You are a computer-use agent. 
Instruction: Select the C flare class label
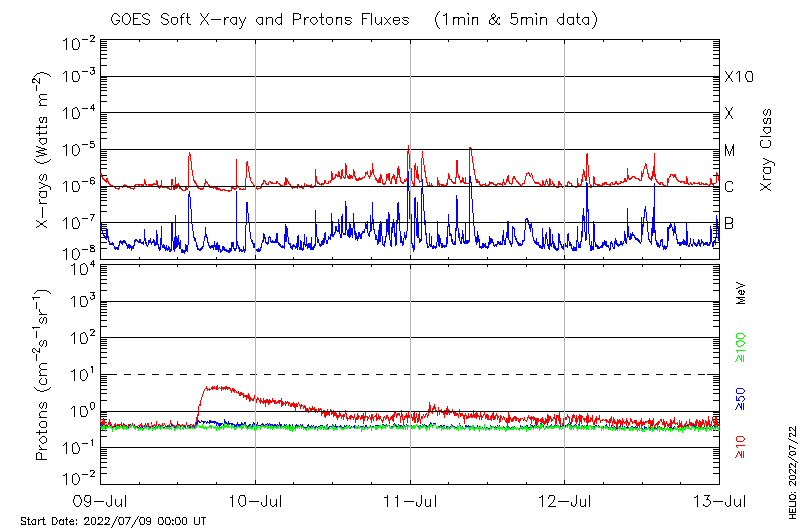(730, 186)
